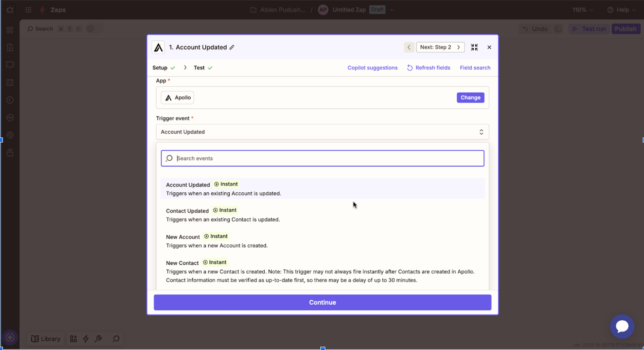This screenshot has width=644, height=350.
Task: Click the Publish button
Action: (625, 29)
